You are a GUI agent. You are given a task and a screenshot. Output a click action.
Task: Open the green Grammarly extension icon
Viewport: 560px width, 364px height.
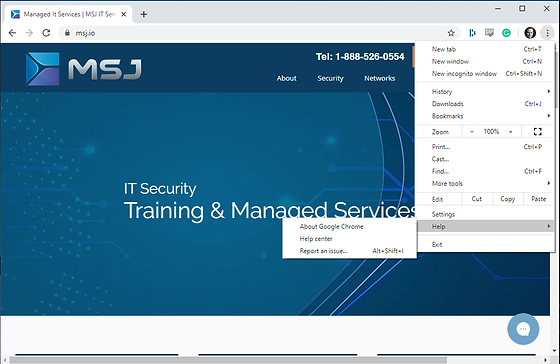[506, 33]
